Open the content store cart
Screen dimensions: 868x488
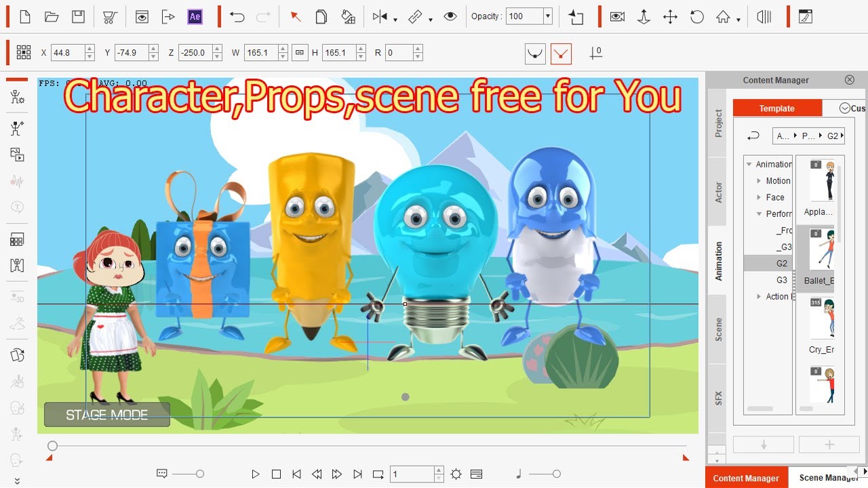[110, 17]
